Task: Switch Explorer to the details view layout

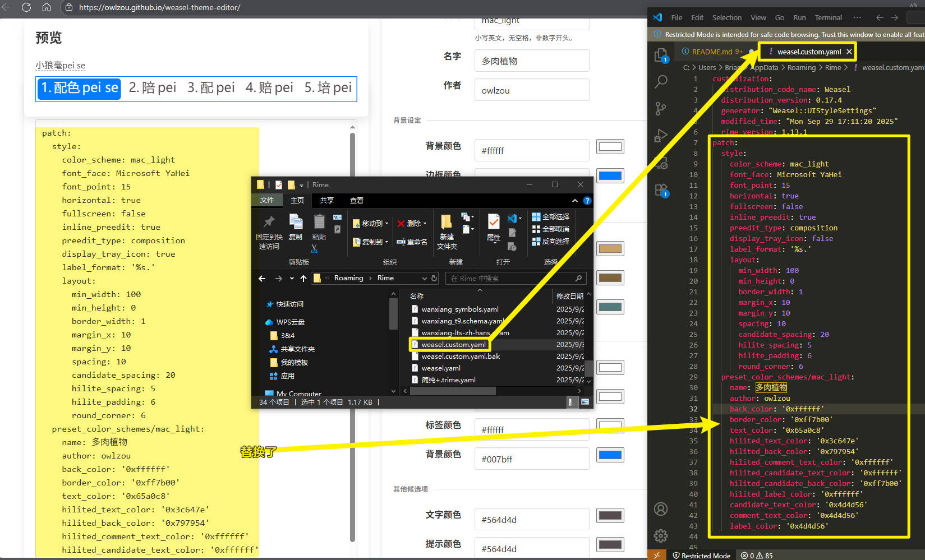Action: (570, 402)
